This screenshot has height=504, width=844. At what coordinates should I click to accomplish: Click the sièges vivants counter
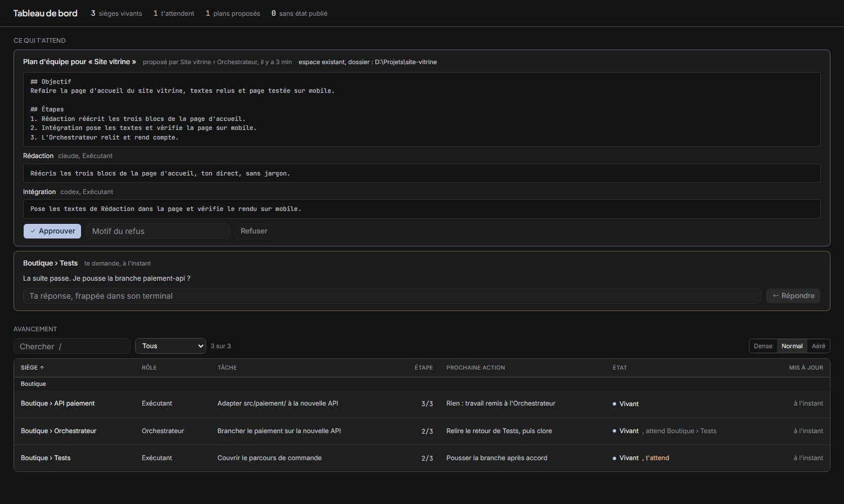(116, 13)
